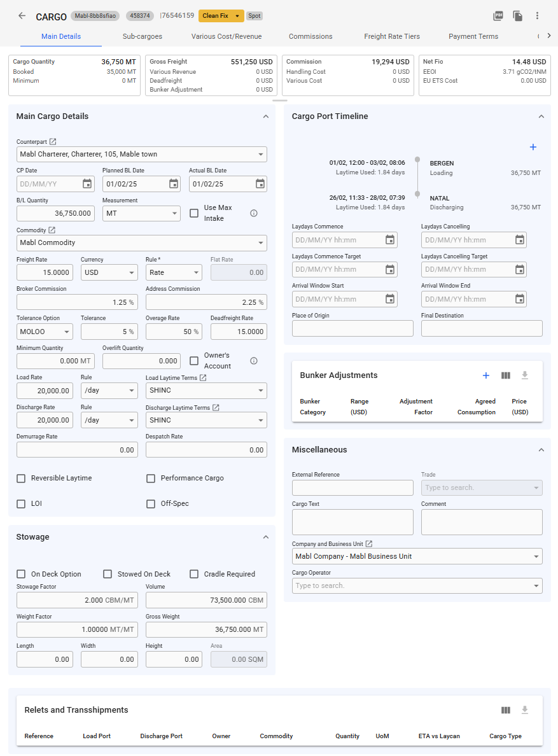Viewport: 558px width, 756px height.
Task: Click the copy cargo icon
Action: coord(518,16)
